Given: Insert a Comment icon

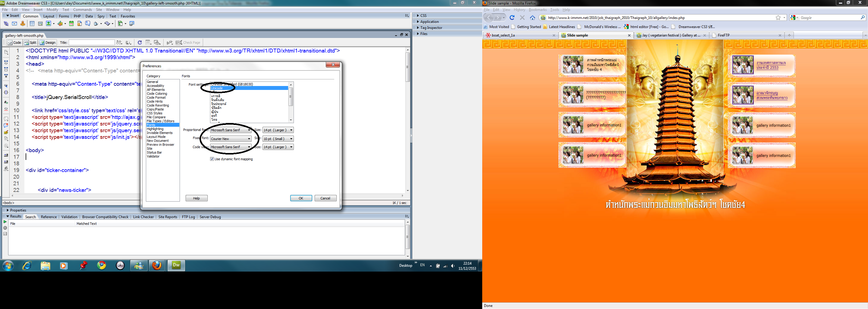Looking at the screenshot, I should 88,24.
